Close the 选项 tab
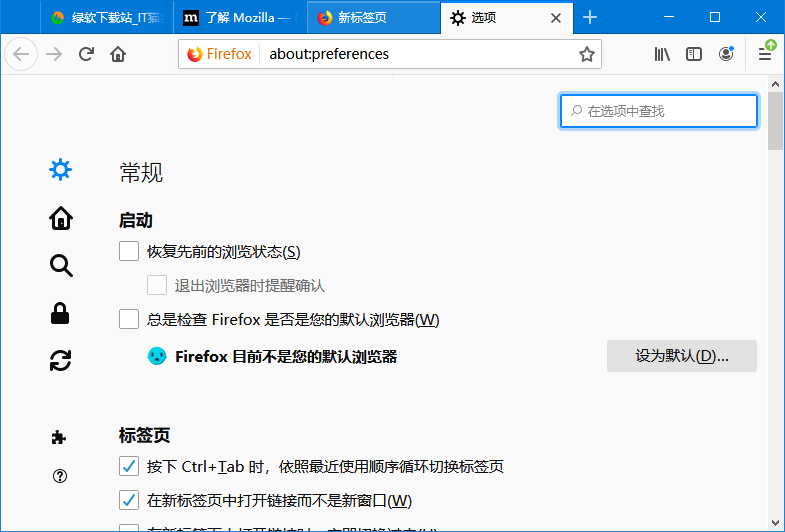The height and width of the screenshot is (532, 785). 556,18
